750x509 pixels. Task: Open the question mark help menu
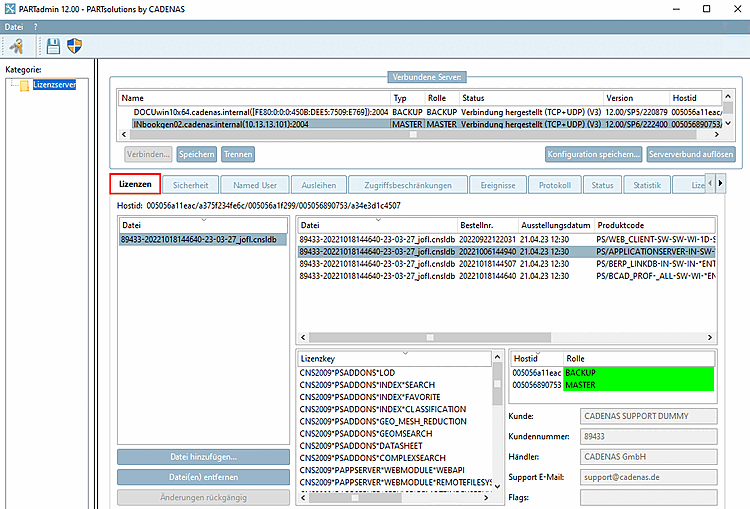click(x=35, y=27)
